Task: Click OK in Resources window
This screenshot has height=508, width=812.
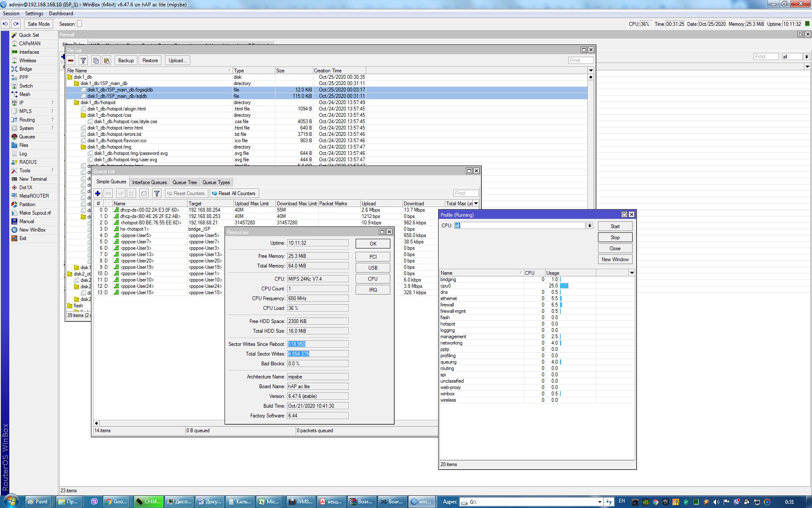Action: pos(373,244)
